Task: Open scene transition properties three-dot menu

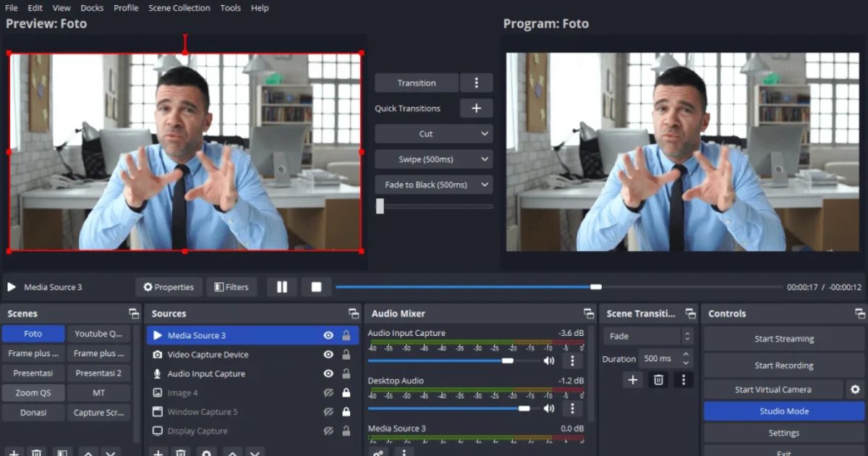Action: [684, 379]
